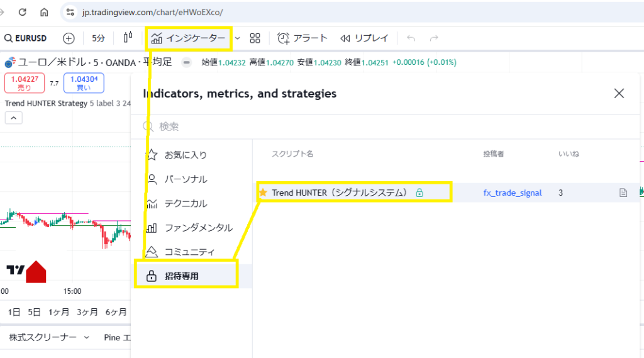Click the 1.04227 売り sell button

click(x=25, y=83)
